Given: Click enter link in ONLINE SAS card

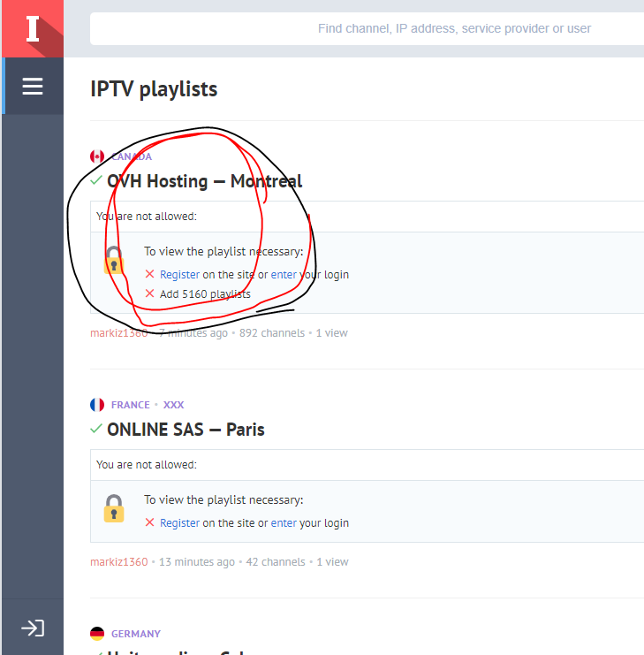Looking at the screenshot, I should [x=284, y=523].
